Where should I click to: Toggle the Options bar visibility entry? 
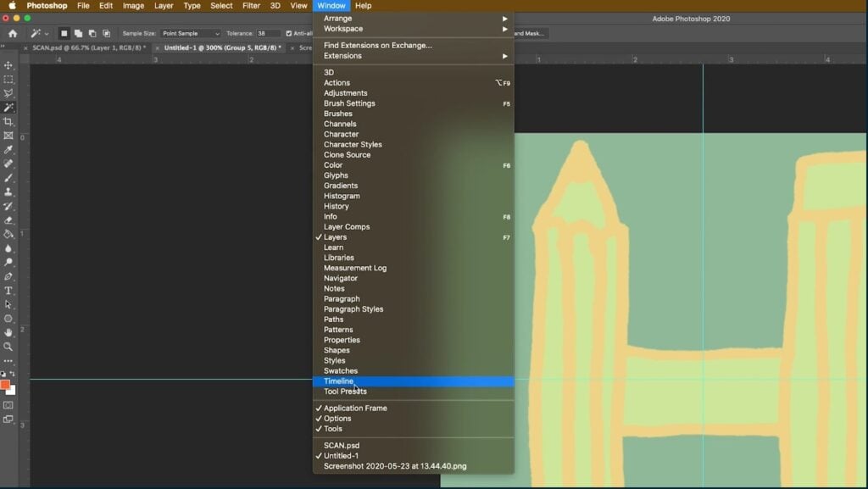pos(414,419)
